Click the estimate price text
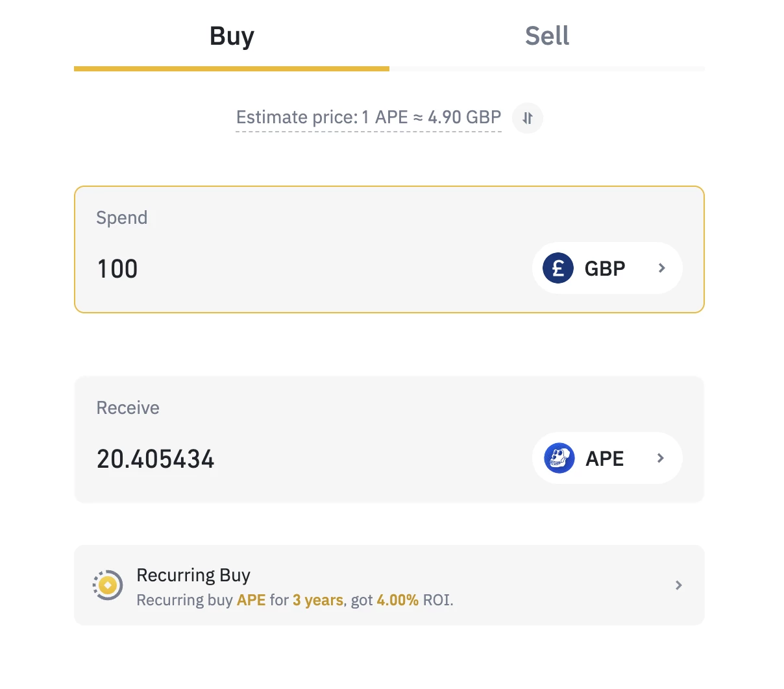This screenshot has height=689, width=784. (368, 117)
